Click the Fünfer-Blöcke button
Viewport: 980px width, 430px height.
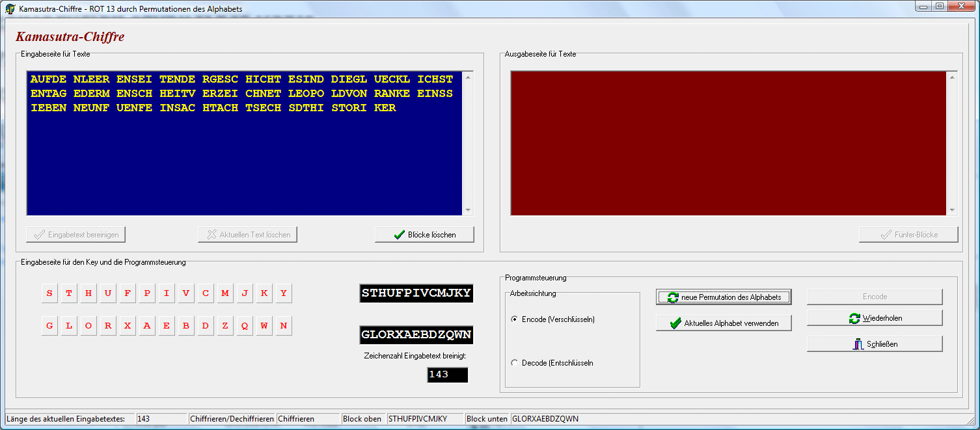coord(908,235)
